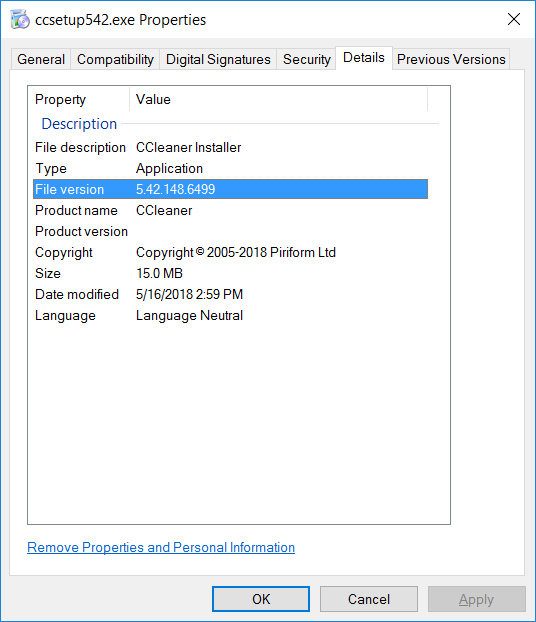This screenshot has width=536, height=622.
Task: Select the Product name row
Action: tap(230, 211)
